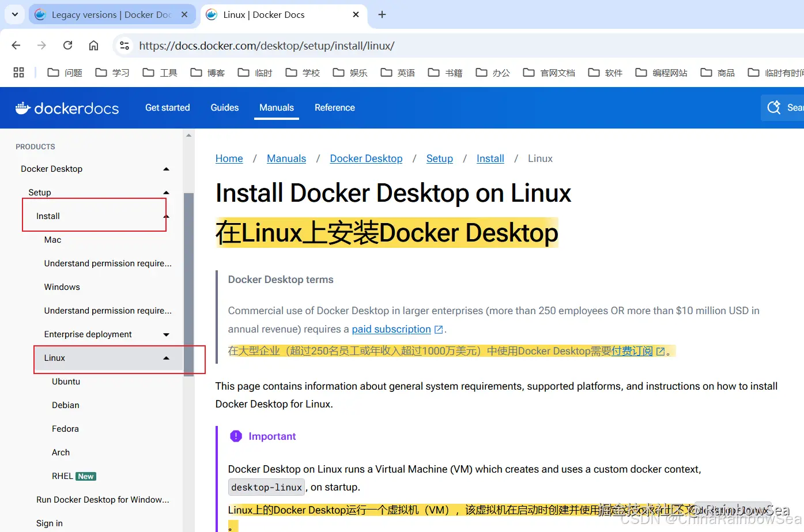Open the 博客 bookmark folder
This screenshot has height=532, width=804.
pyautogui.click(x=207, y=73)
